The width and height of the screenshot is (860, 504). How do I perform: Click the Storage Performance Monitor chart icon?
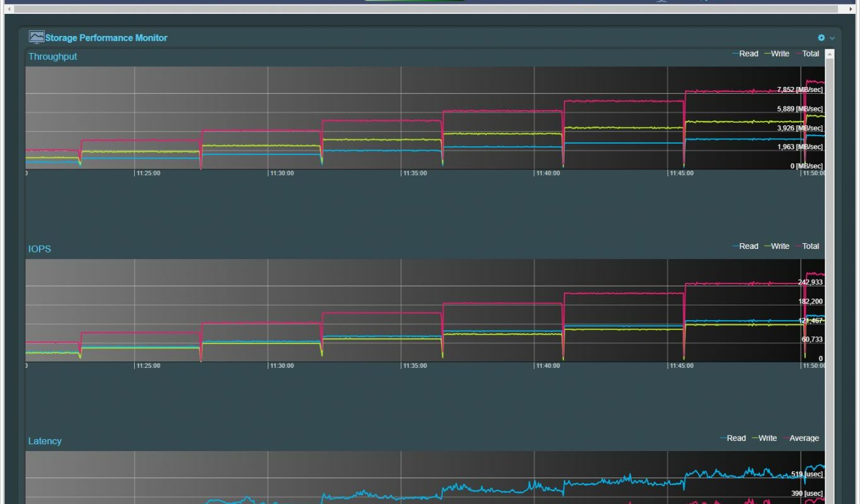[37, 38]
